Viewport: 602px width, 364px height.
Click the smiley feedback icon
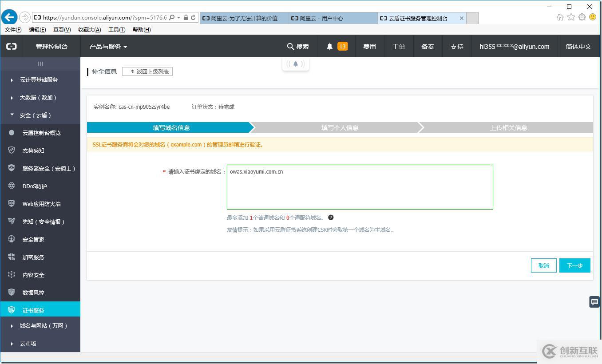[593, 17]
